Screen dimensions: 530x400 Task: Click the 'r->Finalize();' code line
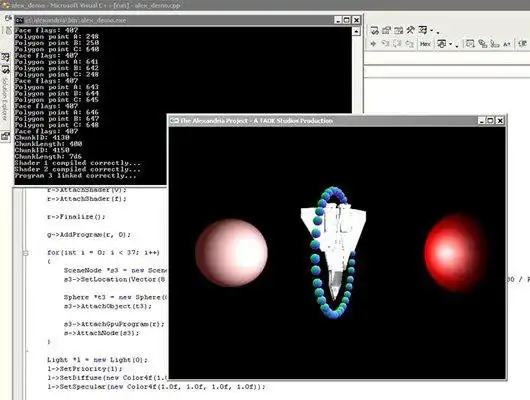point(76,217)
